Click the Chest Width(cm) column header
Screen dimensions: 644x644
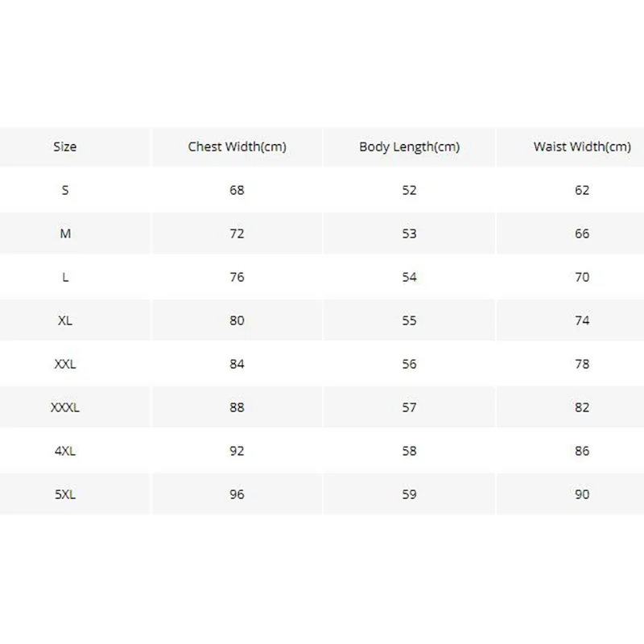tap(237, 147)
